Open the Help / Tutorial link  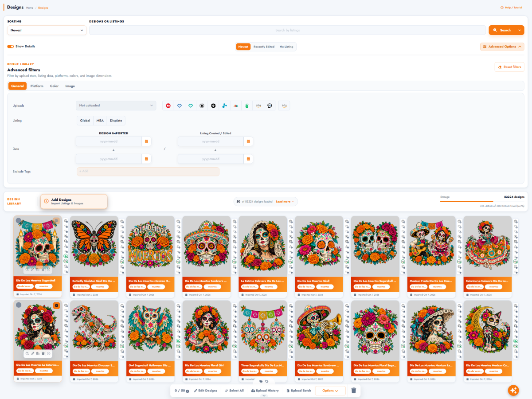[x=511, y=8]
